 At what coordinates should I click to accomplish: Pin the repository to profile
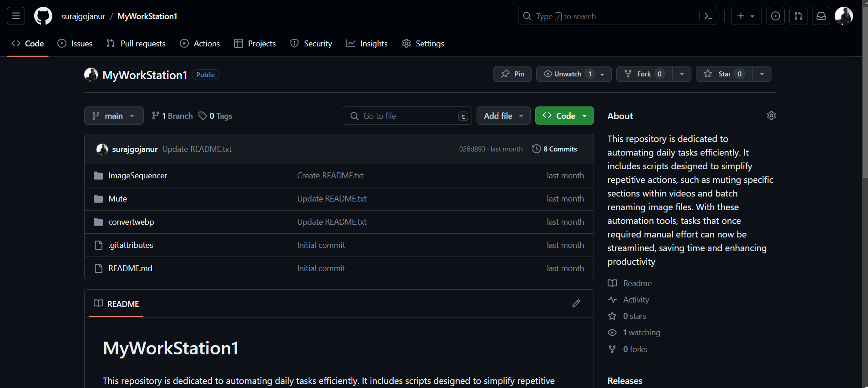[512, 74]
